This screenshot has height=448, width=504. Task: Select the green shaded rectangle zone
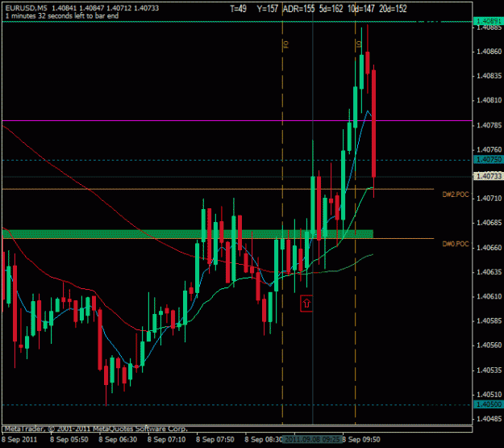(x=187, y=234)
